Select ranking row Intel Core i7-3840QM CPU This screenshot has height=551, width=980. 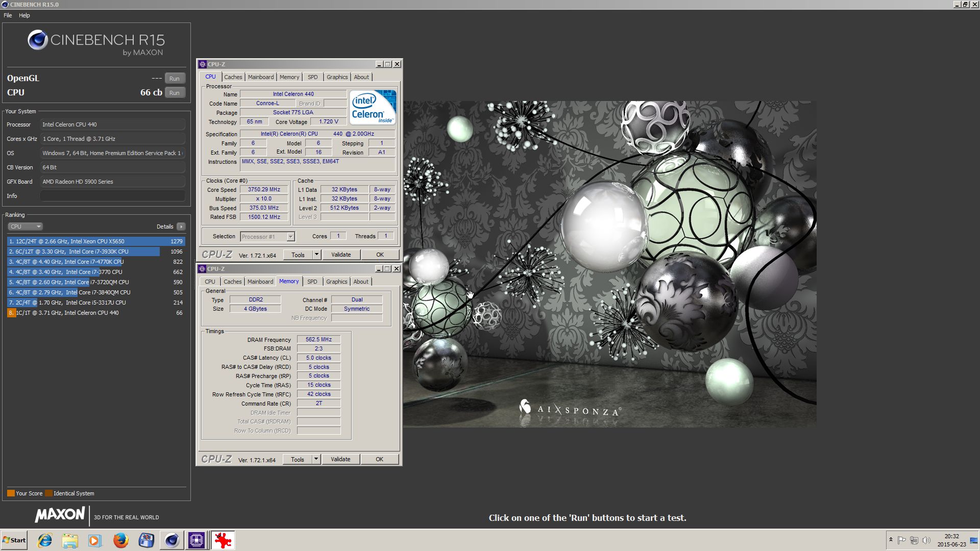click(x=96, y=292)
